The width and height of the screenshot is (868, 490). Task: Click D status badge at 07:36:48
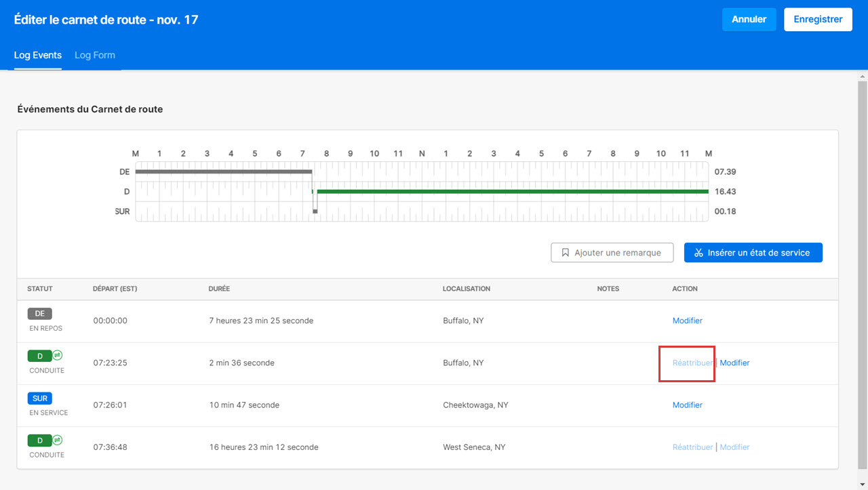pyautogui.click(x=40, y=440)
